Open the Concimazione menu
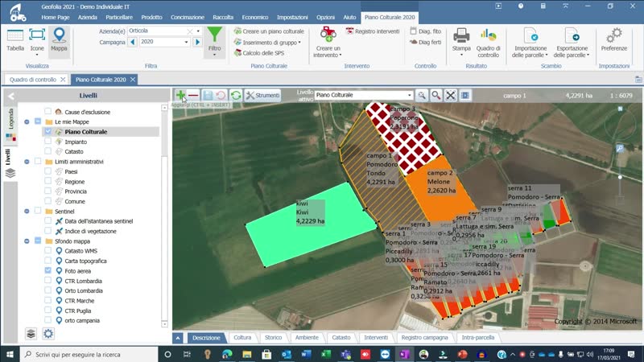This screenshot has height=362, width=644. [x=188, y=17]
